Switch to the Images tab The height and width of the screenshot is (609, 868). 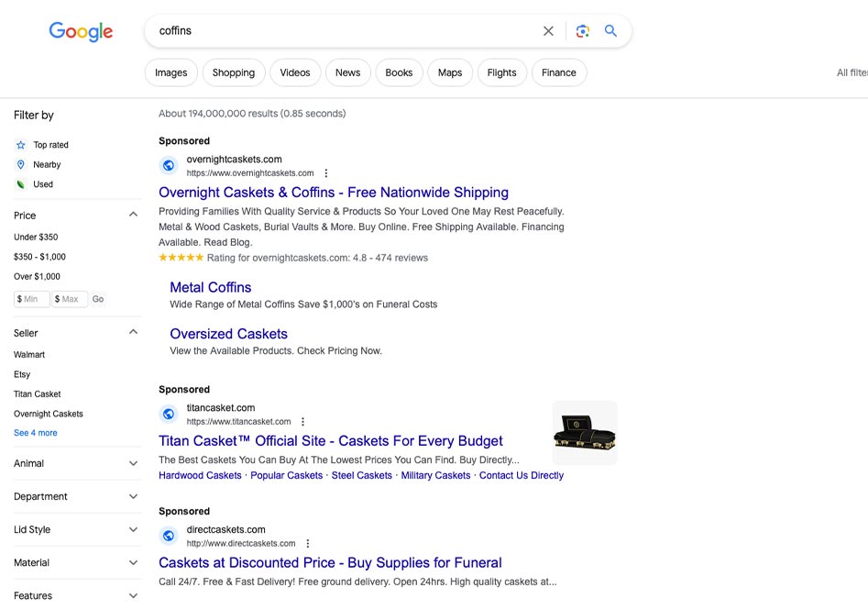[x=171, y=72]
